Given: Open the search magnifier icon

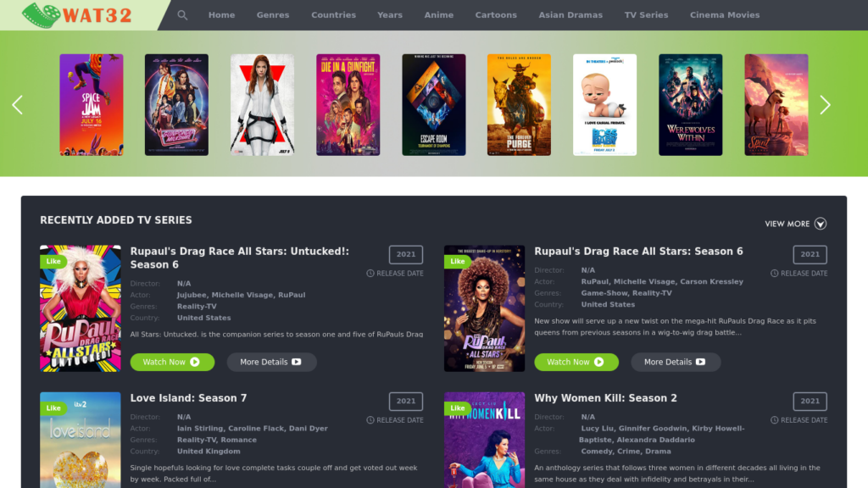Looking at the screenshot, I should (182, 15).
